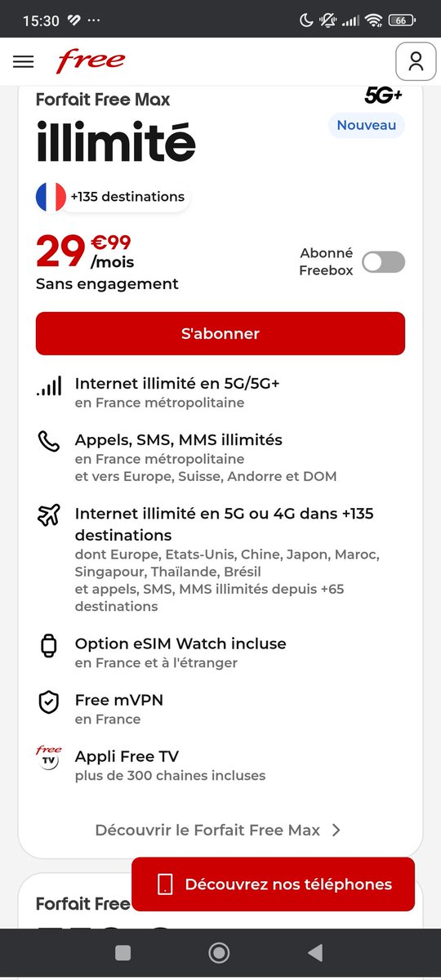Tap the Free TV app icon
This screenshot has height=980, width=441.
(x=49, y=758)
